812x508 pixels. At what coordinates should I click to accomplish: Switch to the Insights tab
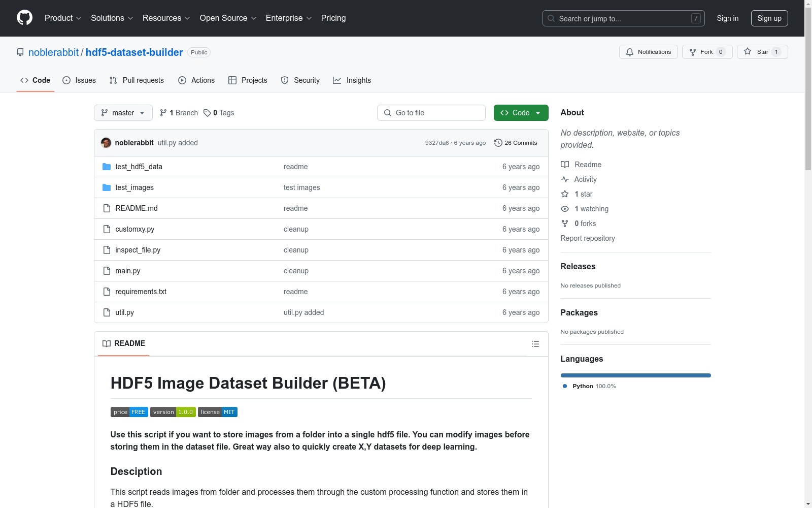click(352, 80)
